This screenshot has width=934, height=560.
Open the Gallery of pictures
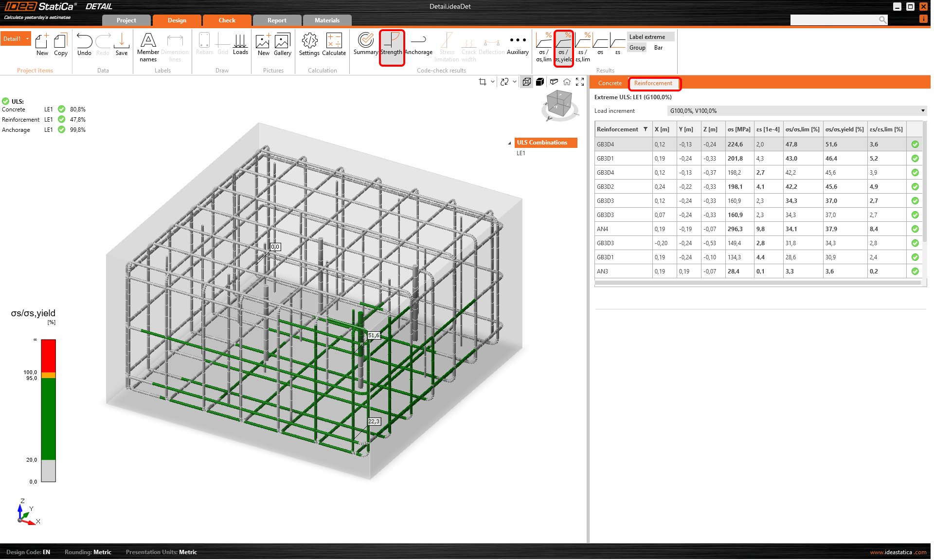pyautogui.click(x=282, y=44)
